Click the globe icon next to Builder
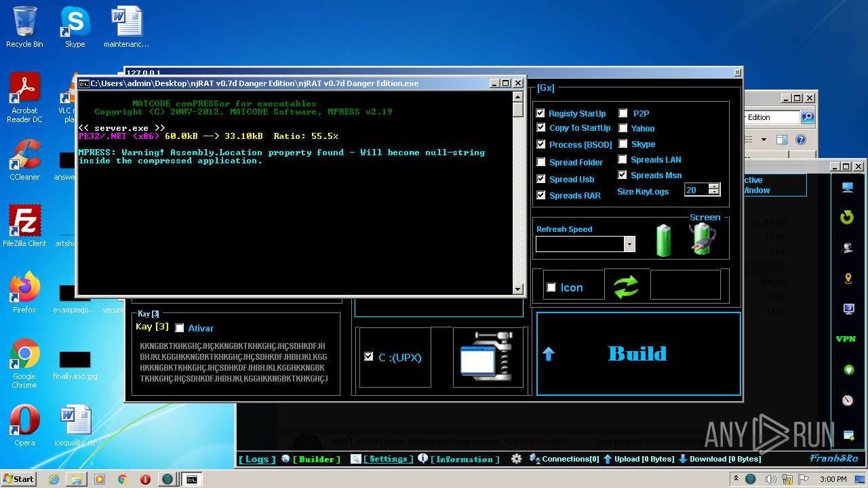868x488 pixels. 285,459
